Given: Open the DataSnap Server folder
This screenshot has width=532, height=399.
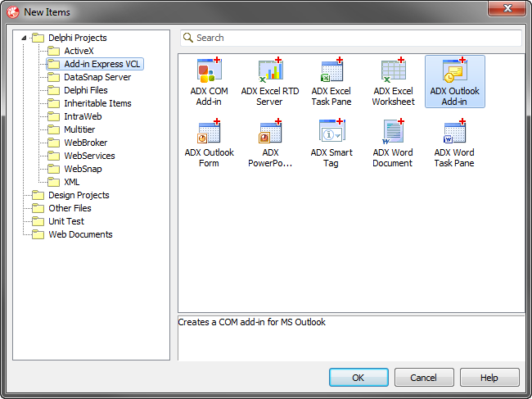Looking at the screenshot, I should 89,77.
